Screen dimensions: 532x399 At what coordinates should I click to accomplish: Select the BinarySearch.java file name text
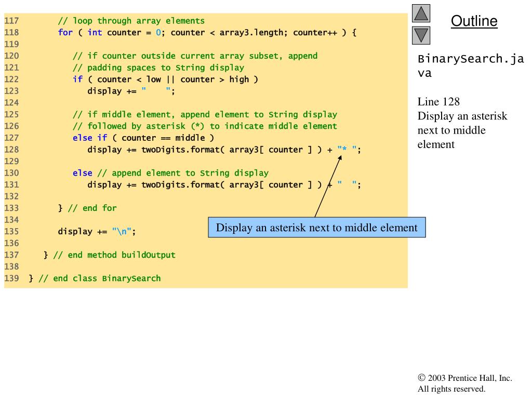point(471,66)
